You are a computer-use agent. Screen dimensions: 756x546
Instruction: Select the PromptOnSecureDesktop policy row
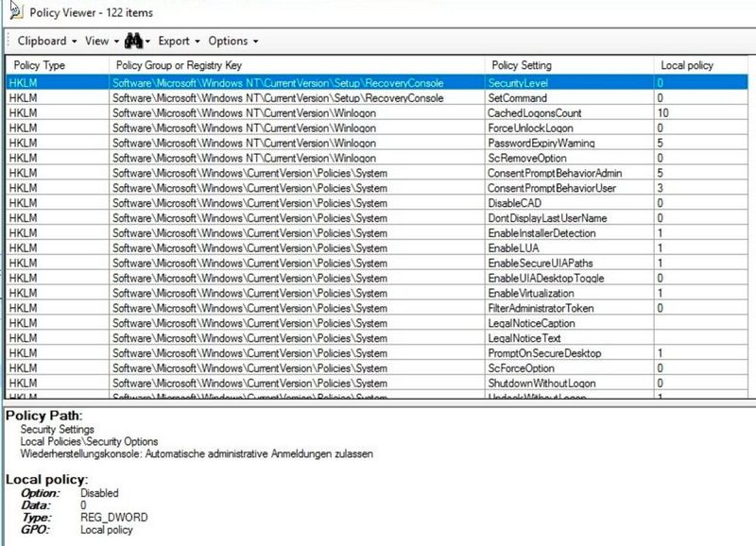click(283, 354)
